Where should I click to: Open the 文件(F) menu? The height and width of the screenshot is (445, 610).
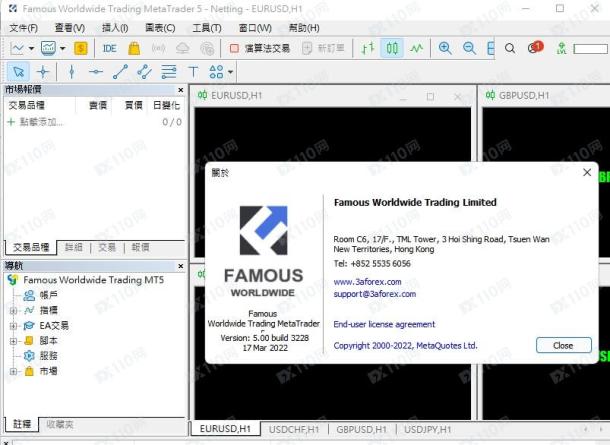tap(23, 28)
